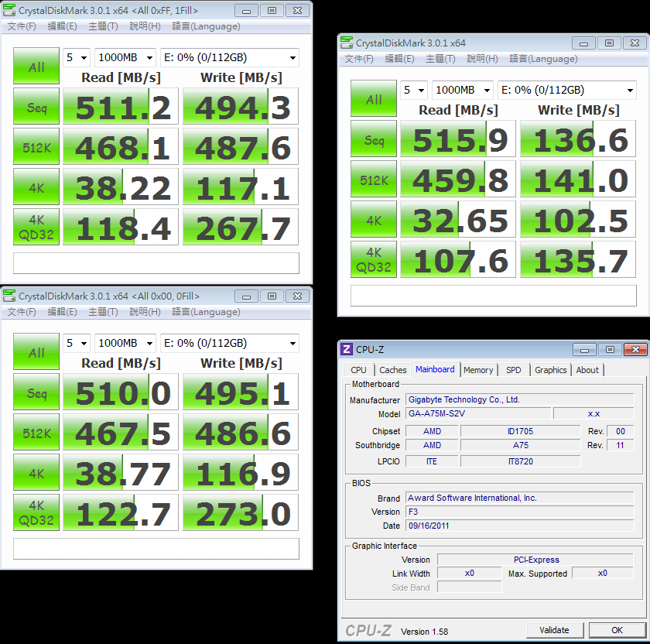Start the 512K test in the 1Fill window
This screenshot has height=644, width=650.
(x=36, y=146)
